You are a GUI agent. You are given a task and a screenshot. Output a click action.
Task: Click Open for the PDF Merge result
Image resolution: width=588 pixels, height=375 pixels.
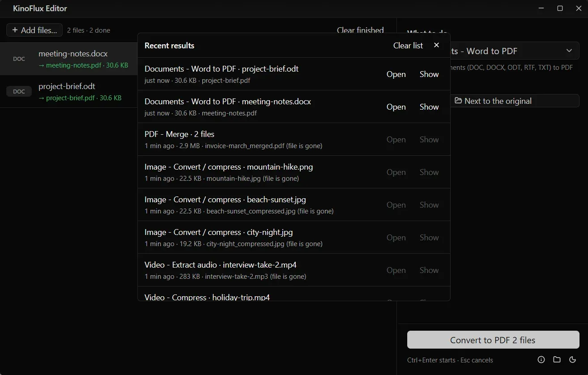396,140
